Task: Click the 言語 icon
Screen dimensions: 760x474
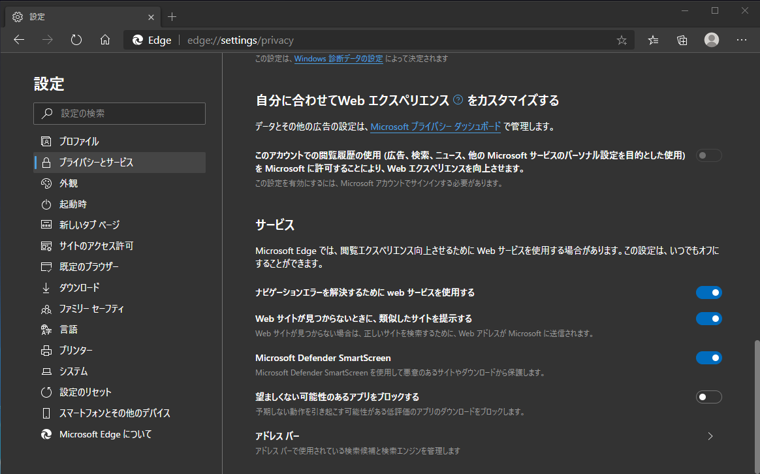Action: 46,330
